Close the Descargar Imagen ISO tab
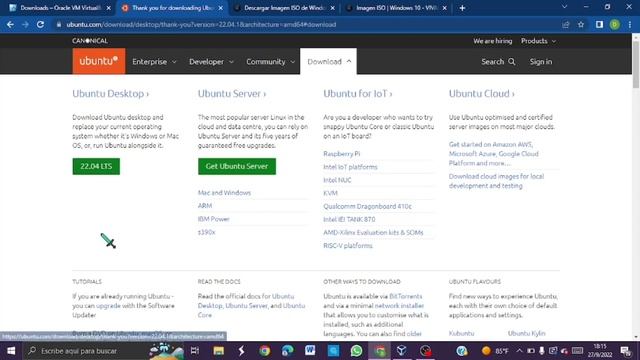The image size is (640, 360). click(333, 8)
